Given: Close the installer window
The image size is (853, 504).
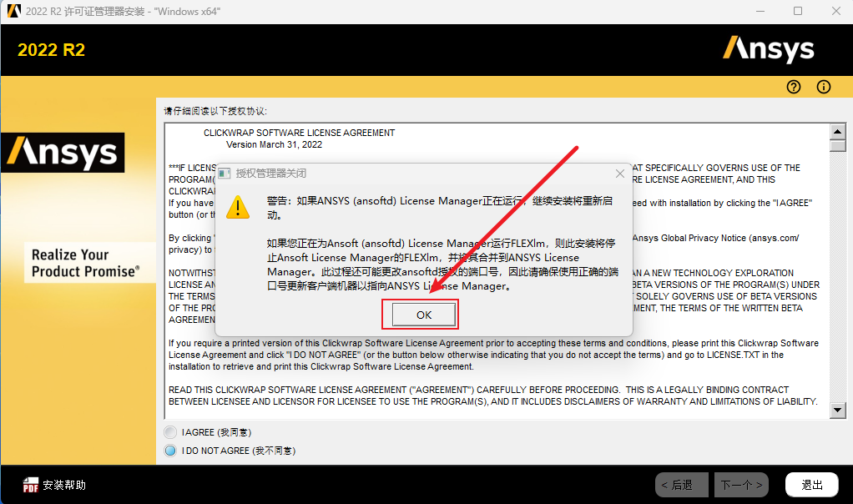Looking at the screenshot, I should click(836, 11).
